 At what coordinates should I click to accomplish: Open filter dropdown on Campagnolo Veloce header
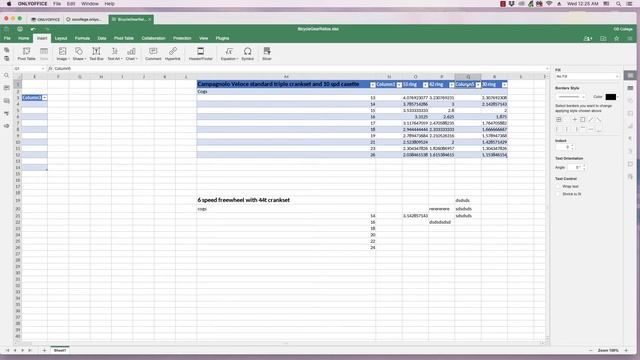click(x=373, y=84)
